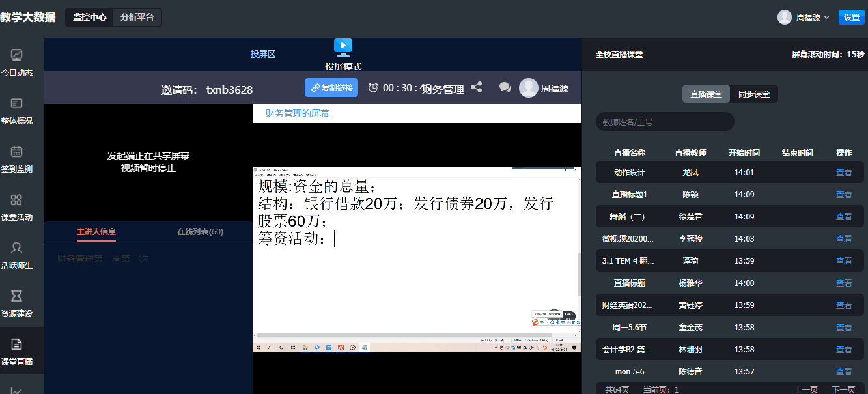The width and height of the screenshot is (868, 394).
Task: Select the 直播课堂 tab
Action: click(706, 94)
